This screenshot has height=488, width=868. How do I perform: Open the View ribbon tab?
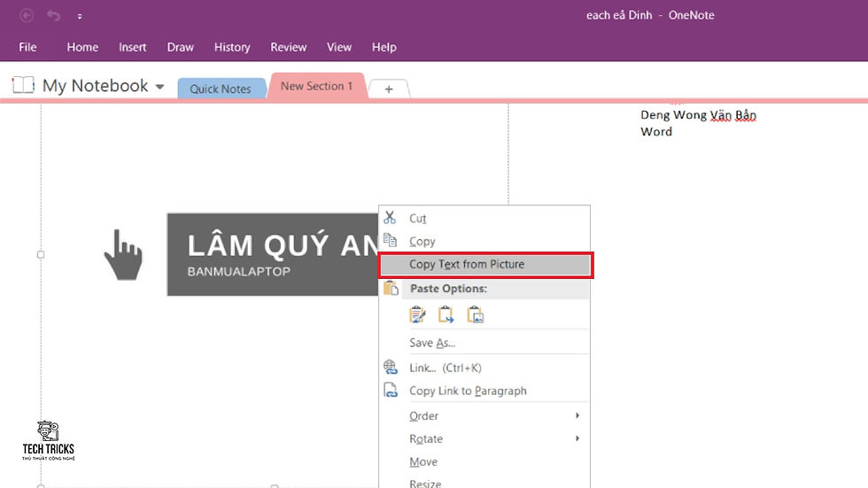pyautogui.click(x=338, y=47)
